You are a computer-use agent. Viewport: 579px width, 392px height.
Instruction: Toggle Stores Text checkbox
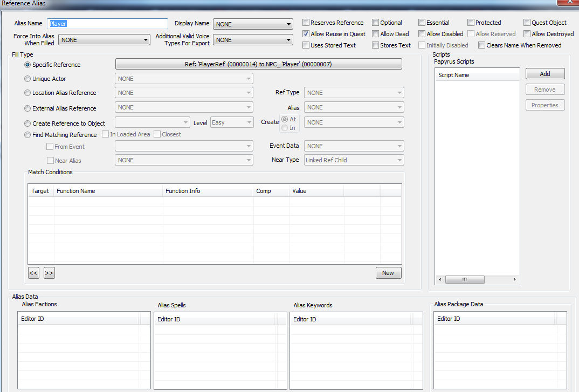376,45
